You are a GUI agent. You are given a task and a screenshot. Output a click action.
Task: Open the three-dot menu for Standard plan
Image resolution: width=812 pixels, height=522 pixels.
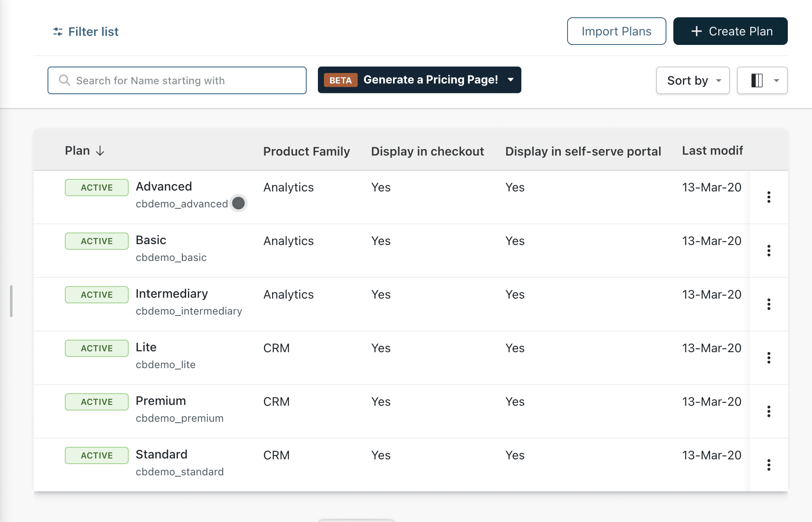click(x=769, y=465)
